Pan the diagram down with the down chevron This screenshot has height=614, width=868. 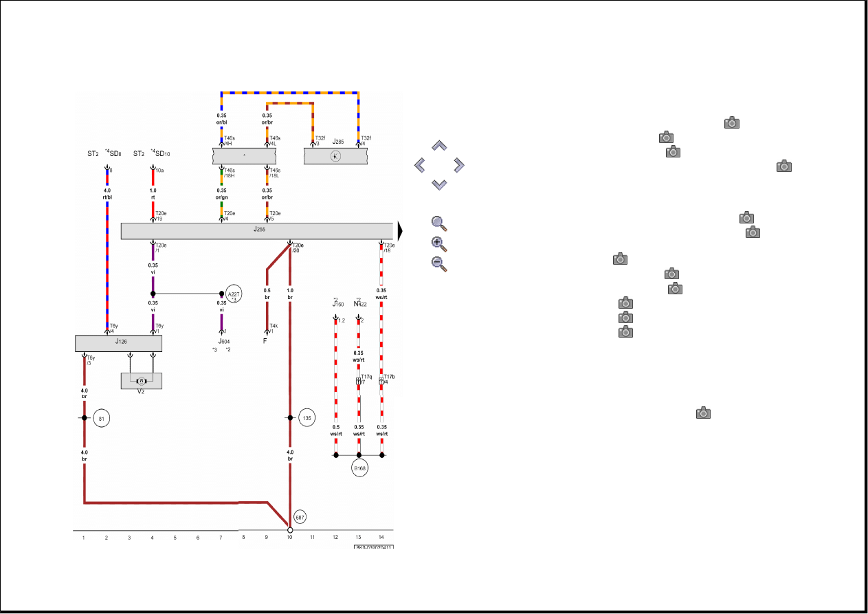439,184
